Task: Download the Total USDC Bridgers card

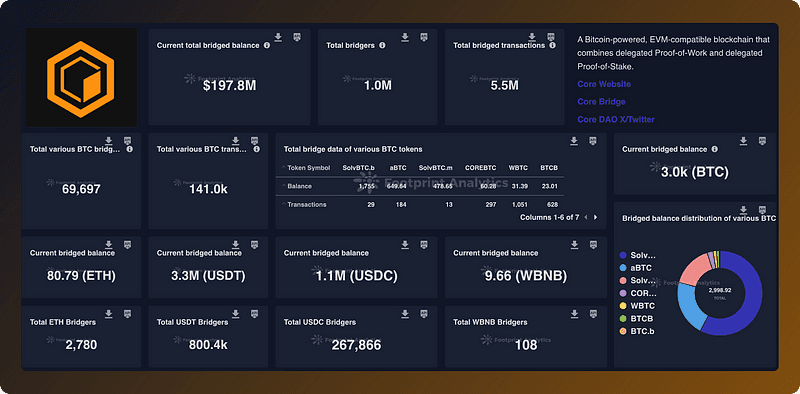Action: [x=405, y=313]
